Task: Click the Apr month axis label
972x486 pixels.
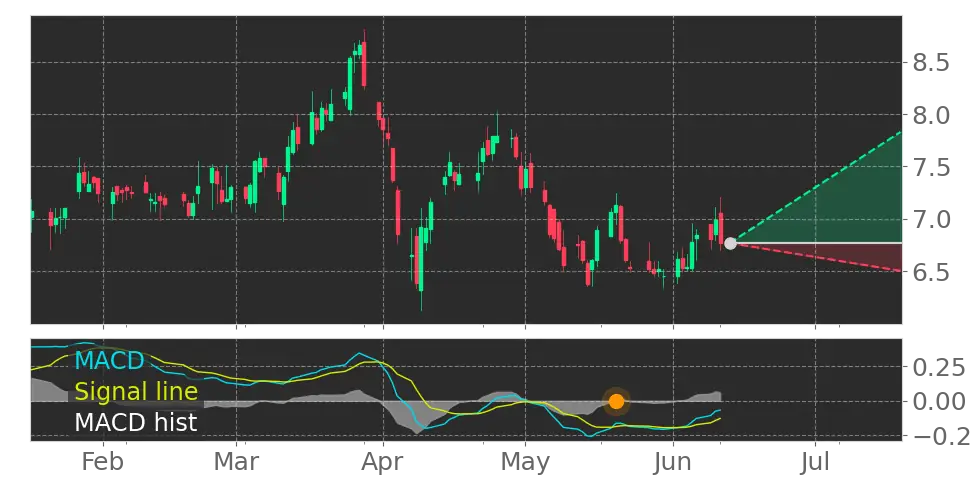Action: coord(383,463)
